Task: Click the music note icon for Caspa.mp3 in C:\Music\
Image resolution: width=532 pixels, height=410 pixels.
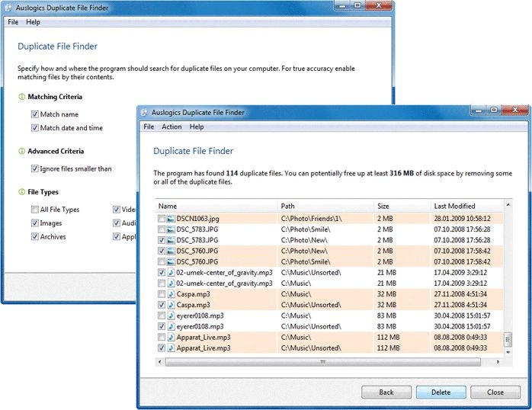Action: [171, 294]
